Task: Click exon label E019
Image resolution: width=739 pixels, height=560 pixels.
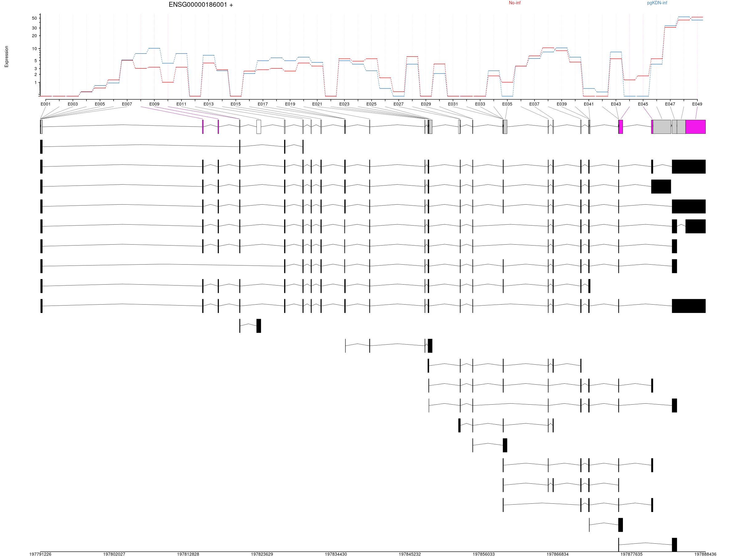Action: click(x=290, y=104)
